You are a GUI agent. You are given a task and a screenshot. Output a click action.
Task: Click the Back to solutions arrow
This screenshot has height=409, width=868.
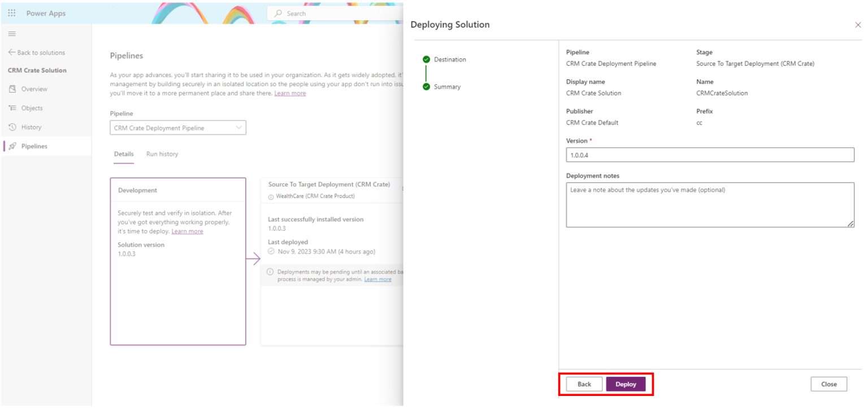pos(12,53)
